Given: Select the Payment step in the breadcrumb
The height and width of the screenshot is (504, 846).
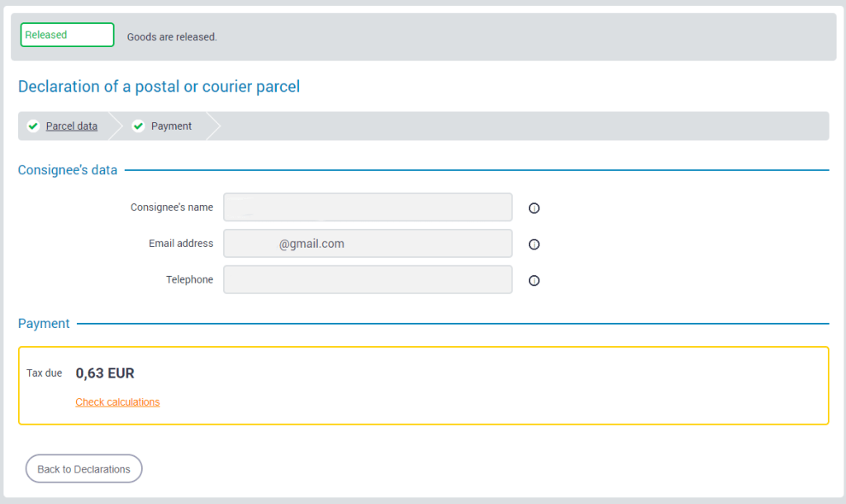Looking at the screenshot, I should click(x=171, y=126).
